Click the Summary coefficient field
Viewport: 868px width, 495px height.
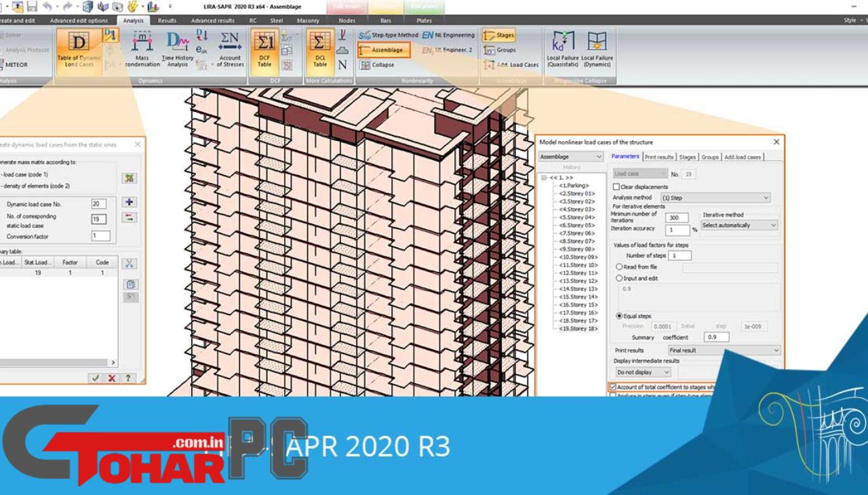717,337
